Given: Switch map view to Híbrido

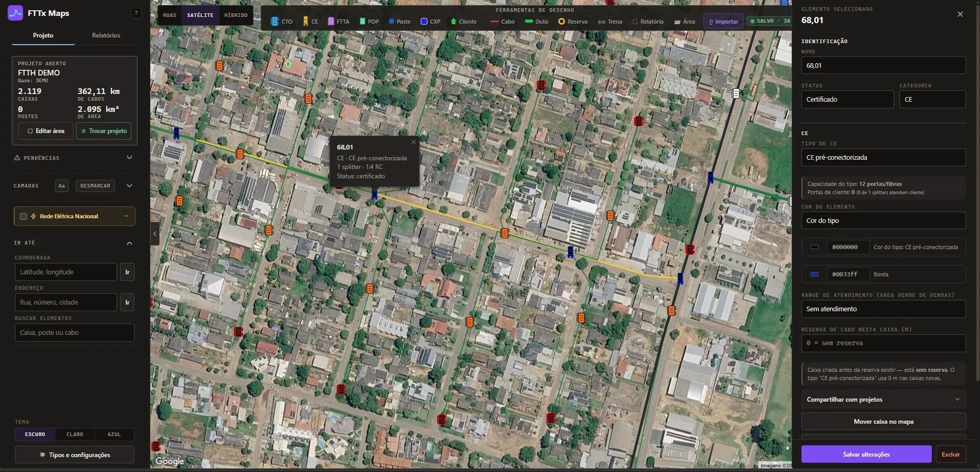Looking at the screenshot, I should point(236,15).
